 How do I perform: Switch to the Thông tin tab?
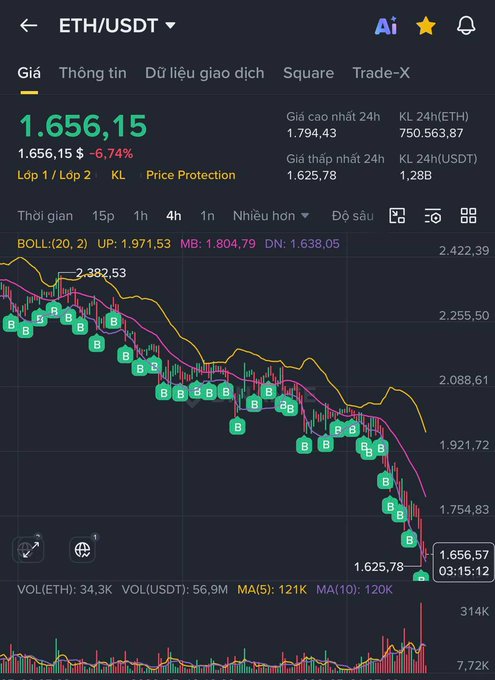(93, 73)
